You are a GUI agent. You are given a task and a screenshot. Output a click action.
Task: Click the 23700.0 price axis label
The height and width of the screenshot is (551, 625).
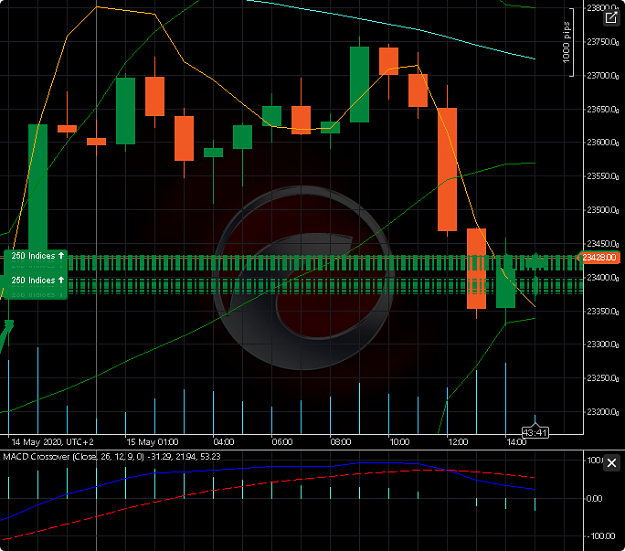603,76
